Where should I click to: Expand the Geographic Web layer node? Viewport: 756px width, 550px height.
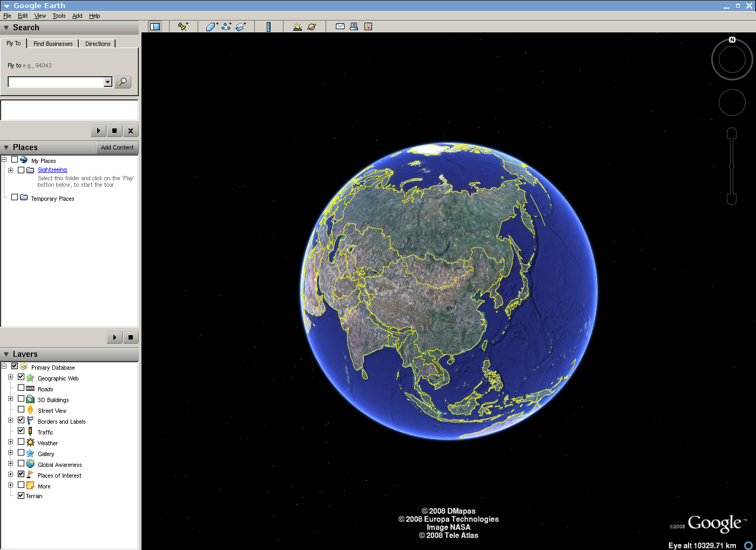[10, 377]
